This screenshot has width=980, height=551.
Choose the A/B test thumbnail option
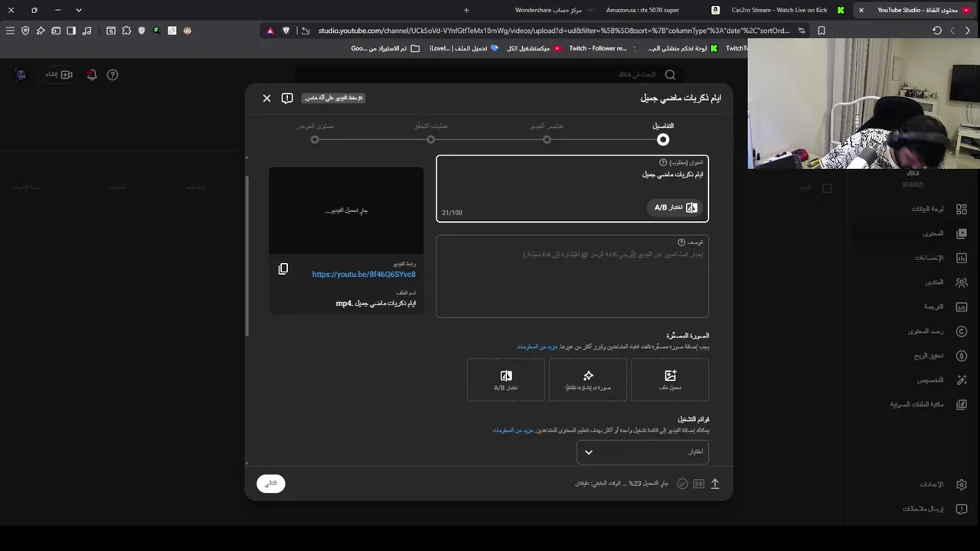(506, 380)
